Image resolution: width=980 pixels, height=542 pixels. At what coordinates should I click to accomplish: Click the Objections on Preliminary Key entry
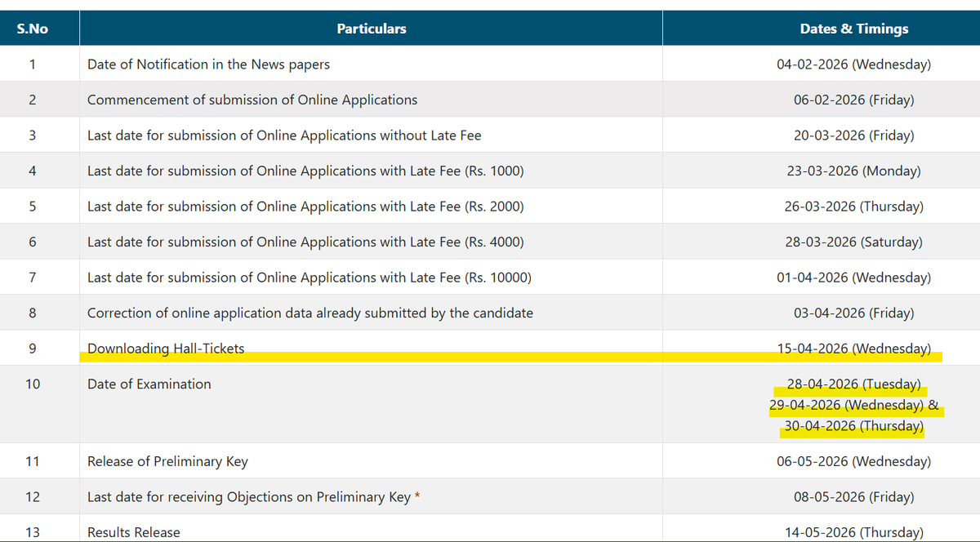point(253,496)
